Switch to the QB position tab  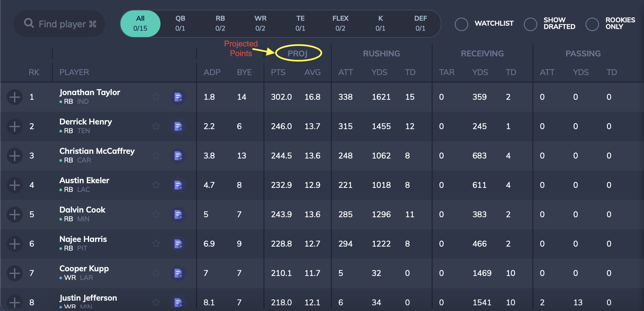click(180, 23)
